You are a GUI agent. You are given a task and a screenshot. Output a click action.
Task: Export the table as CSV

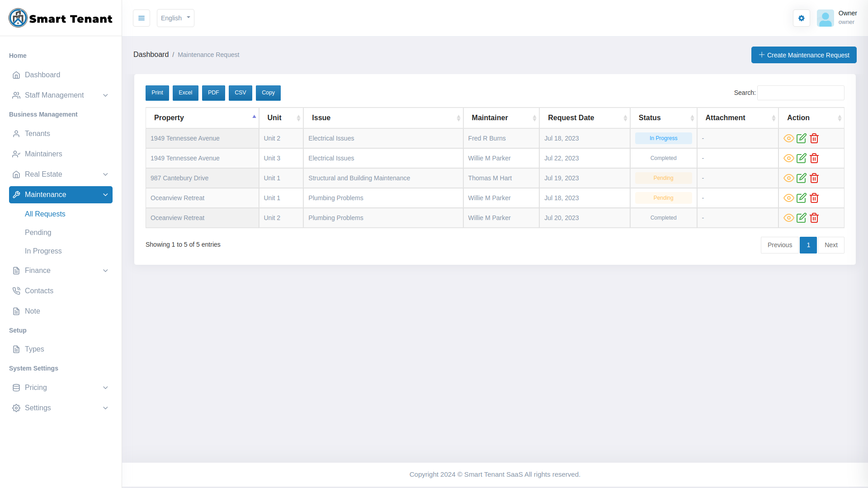click(240, 93)
